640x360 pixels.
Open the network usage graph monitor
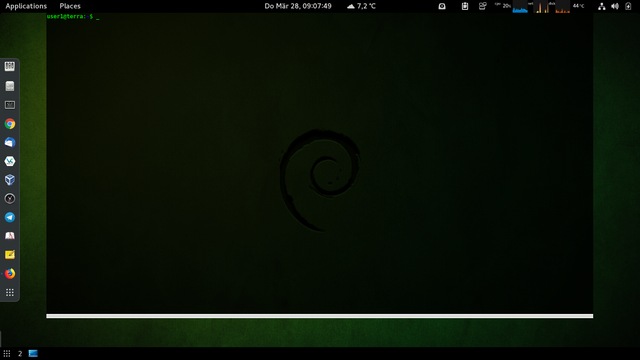coord(542,7)
